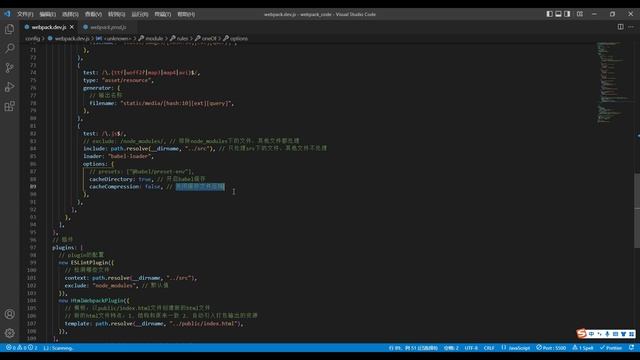This screenshot has height=360, width=640.
Task: Open the rules breadcrumb
Action: click(182, 38)
